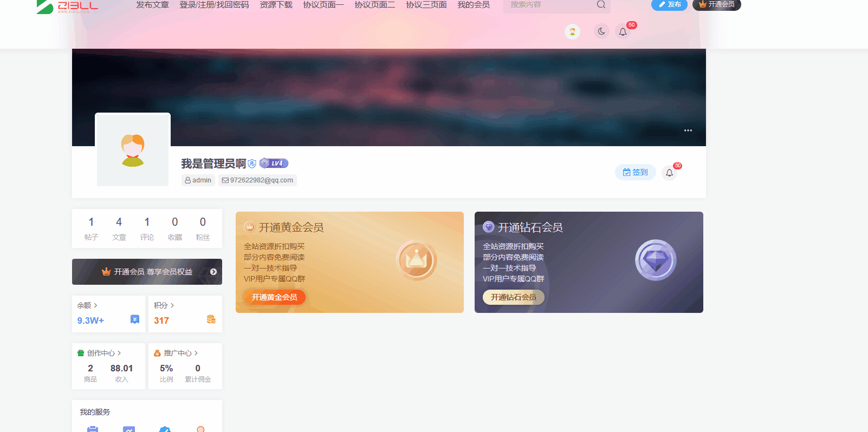This screenshot has width=868, height=432.
Task: Click the verified shield badge by username
Action: [252, 163]
